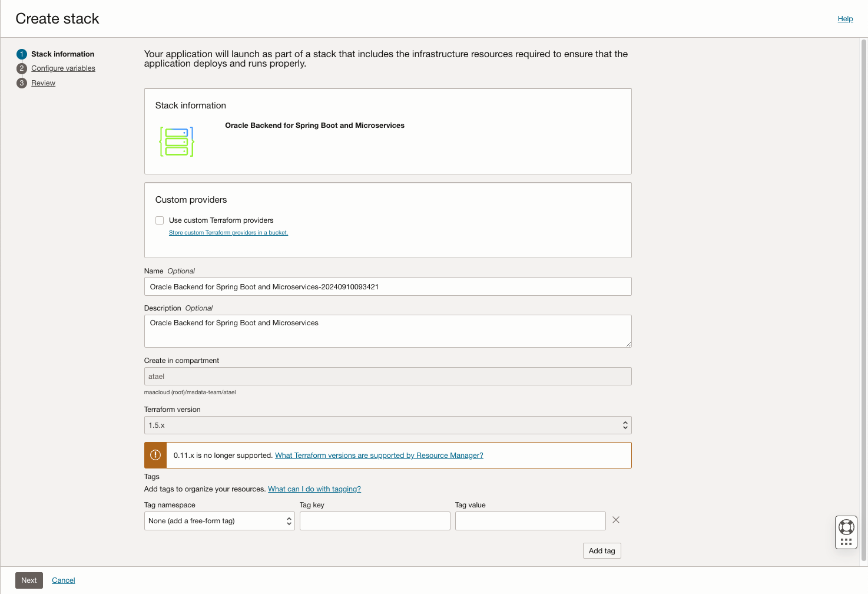
Task: Remove tag row with X icon
Action: pyautogui.click(x=615, y=520)
